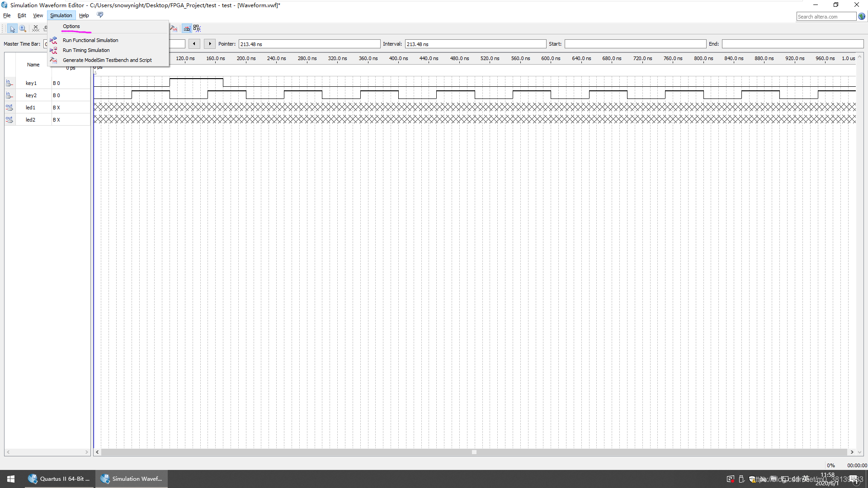The image size is (868, 488).
Task: Click the Search altera.com field
Action: pyautogui.click(x=826, y=17)
